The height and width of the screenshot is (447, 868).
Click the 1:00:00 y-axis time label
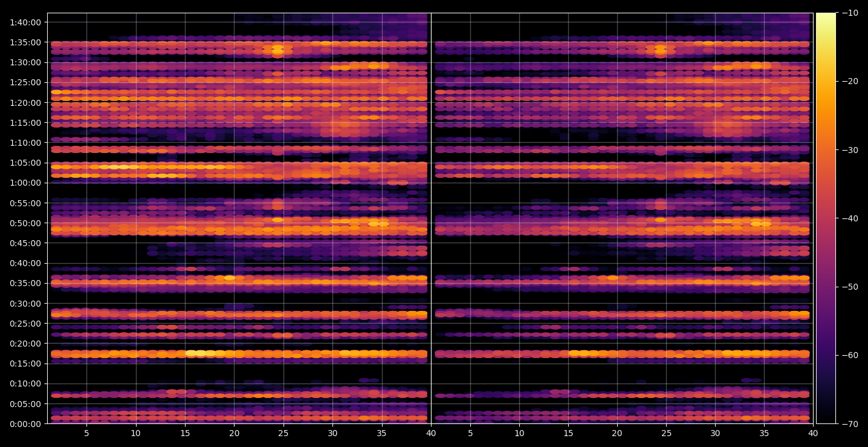[x=26, y=183]
